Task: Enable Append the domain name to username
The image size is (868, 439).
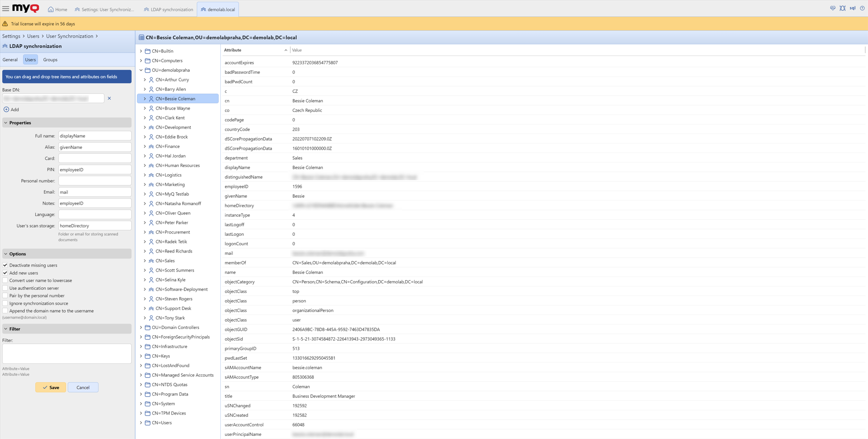Action: (x=5, y=311)
